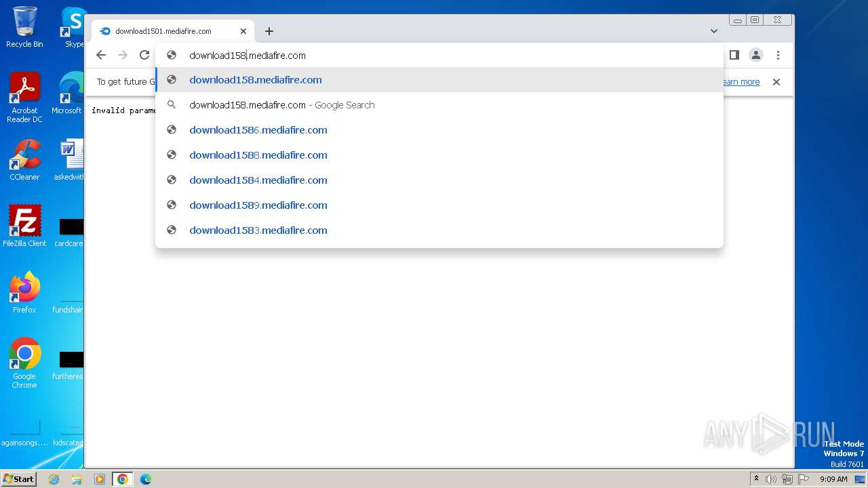
Task: Select suggestion download158.mediafire.com
Action: (x=439, y=80)
